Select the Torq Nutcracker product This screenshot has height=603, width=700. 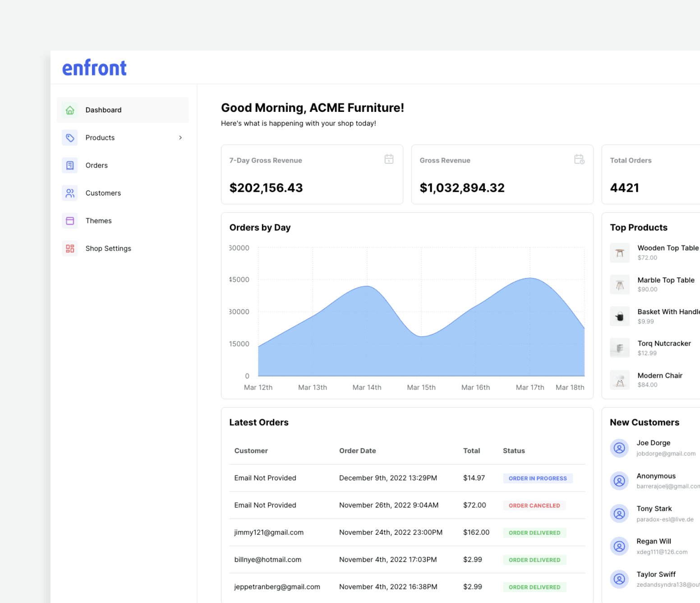click(664, 348)
